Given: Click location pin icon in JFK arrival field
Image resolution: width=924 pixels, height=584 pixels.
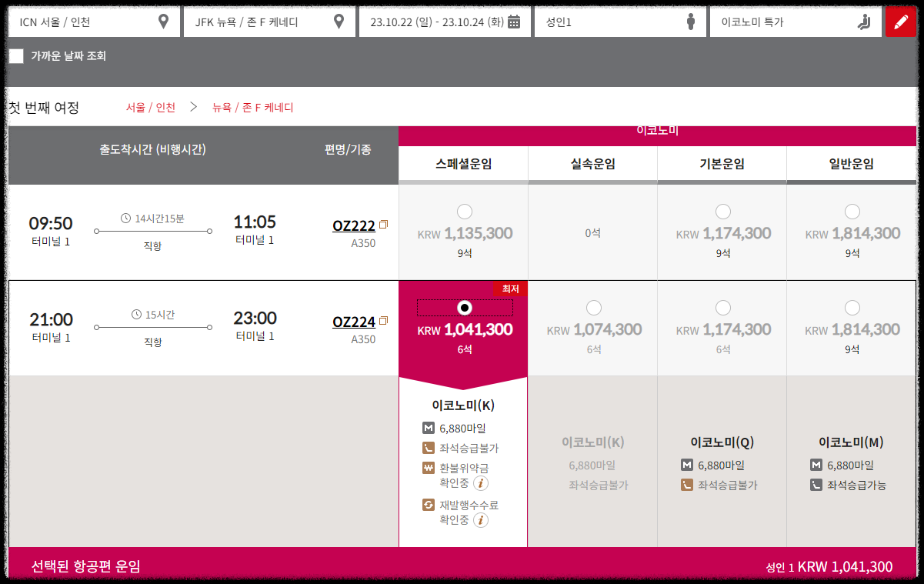Looking at the screenshot, I should [339, 22].
